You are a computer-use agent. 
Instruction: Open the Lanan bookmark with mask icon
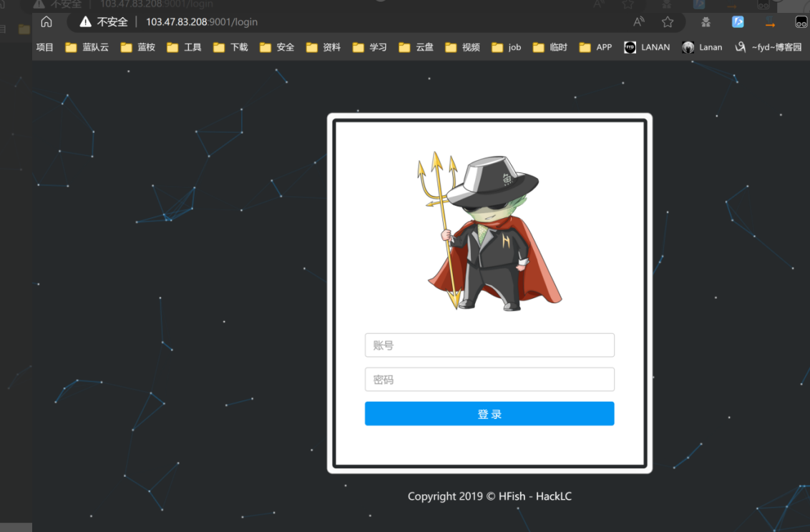tap(702, 47)
